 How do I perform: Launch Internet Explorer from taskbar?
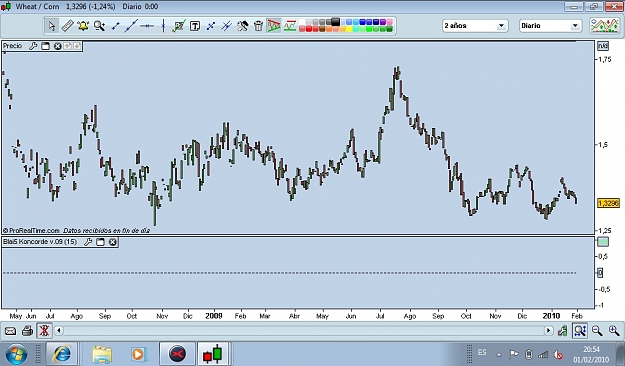[62, 354]
